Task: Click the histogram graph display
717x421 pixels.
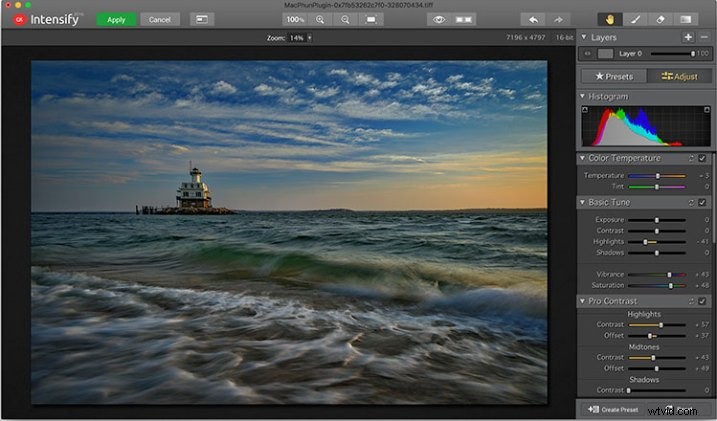Action: tap(646, 126)
